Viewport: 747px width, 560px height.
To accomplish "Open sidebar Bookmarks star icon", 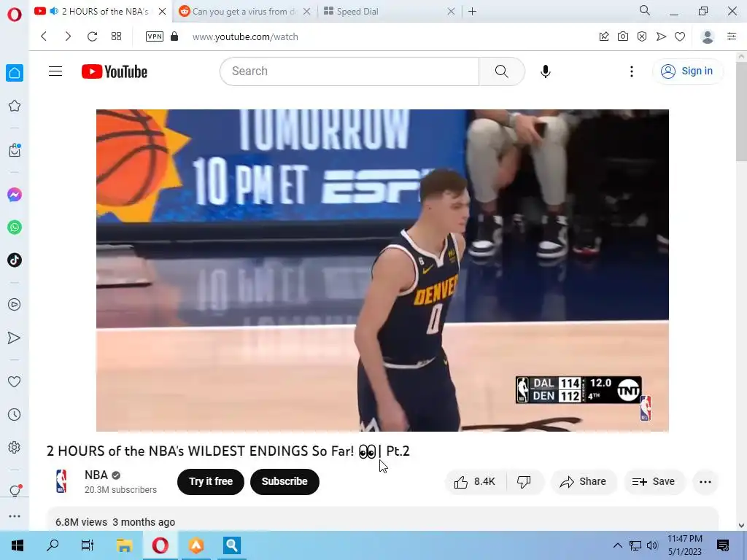I will [x=15, y=106].
